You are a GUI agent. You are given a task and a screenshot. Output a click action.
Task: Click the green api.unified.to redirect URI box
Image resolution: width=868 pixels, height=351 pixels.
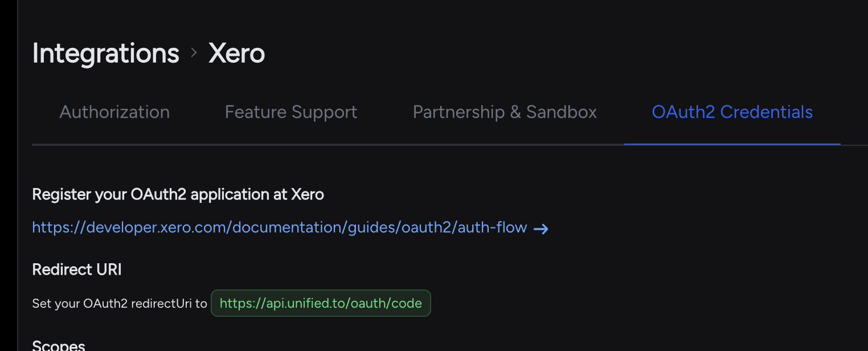point(321,303)
